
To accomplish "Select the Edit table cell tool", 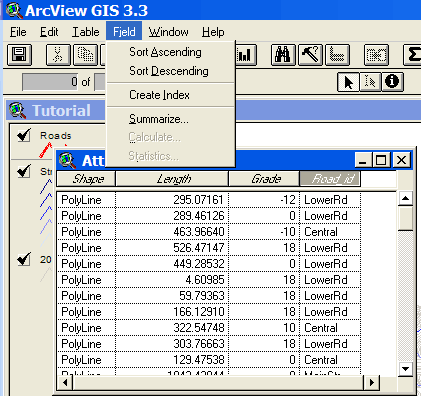I will pyautogui.click(x=370, y=82).
